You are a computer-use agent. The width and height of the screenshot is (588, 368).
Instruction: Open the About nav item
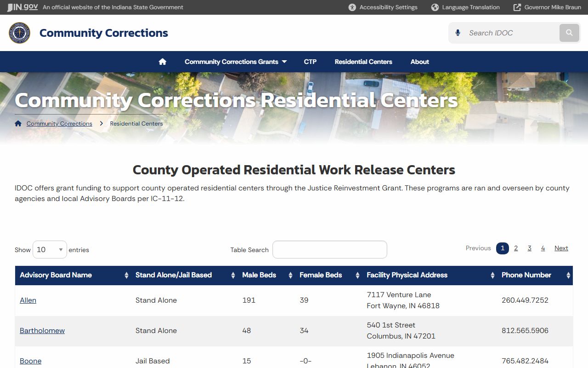click(420, 62)
